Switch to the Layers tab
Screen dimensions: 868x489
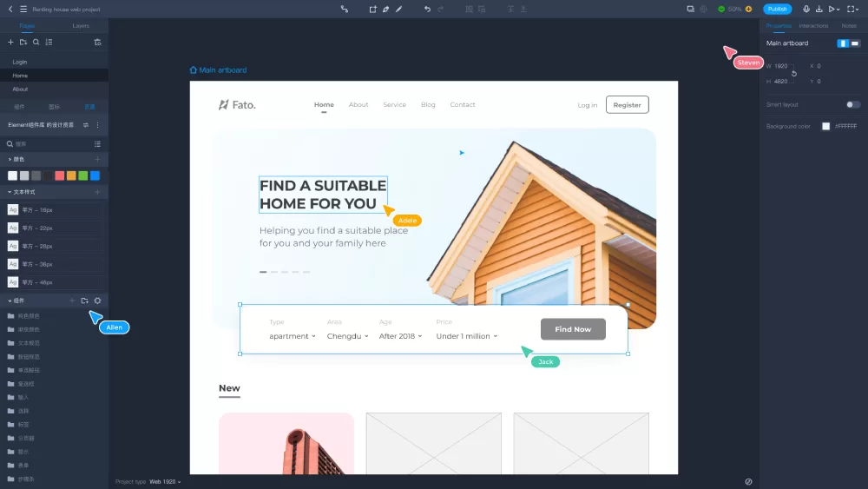coord(81,26)
